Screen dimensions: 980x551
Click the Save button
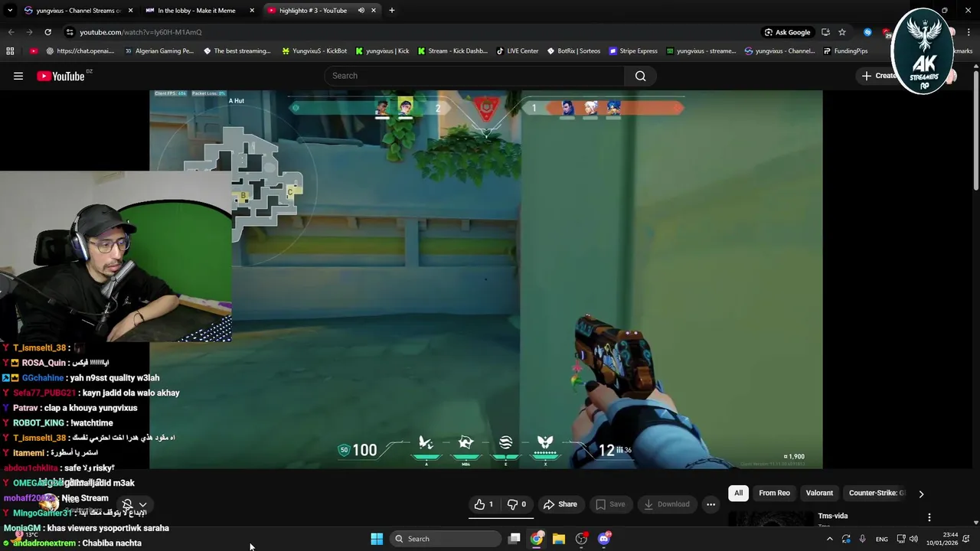pos(610,504)
